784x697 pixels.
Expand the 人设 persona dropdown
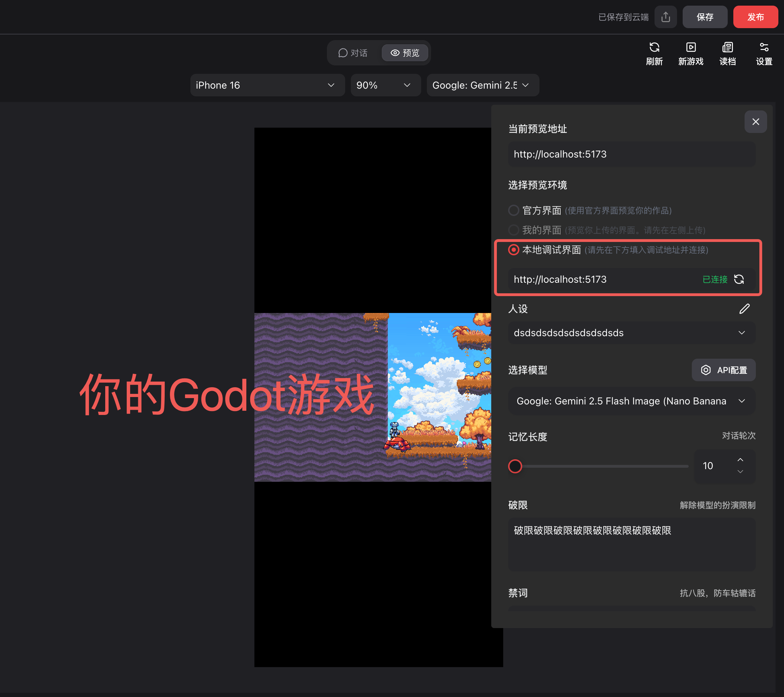[631, 333]
